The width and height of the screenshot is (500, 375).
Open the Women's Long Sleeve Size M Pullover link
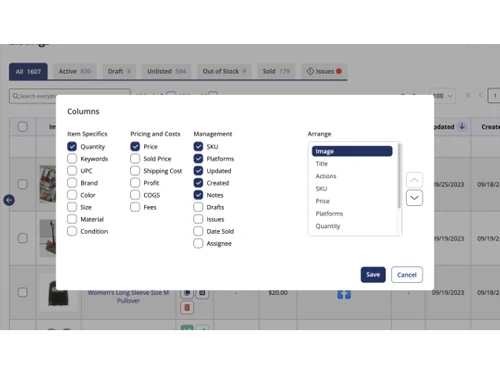[128, 296]
